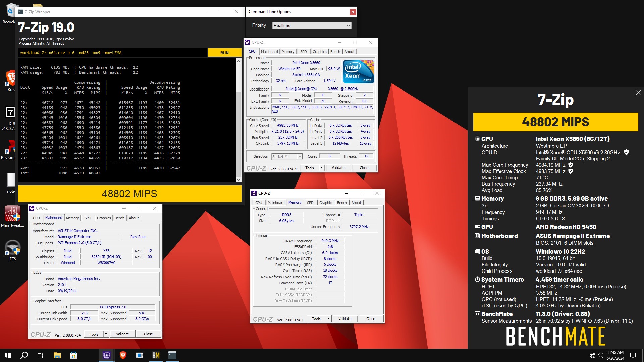
Task: Click the GPU section icon in BenchMate
Action: coord(477,227)
